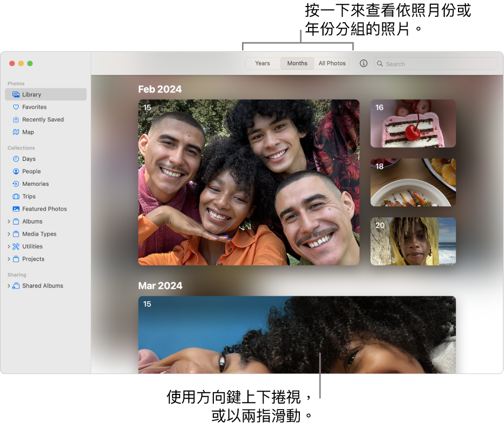The width and height of the screenshot is (504, 428).
Task: Click the yellow minimize window button
Action: (21, 63)
